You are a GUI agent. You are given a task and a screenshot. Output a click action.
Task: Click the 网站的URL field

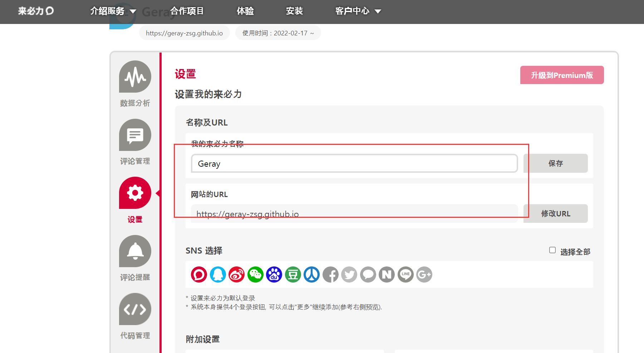point(354,214)
